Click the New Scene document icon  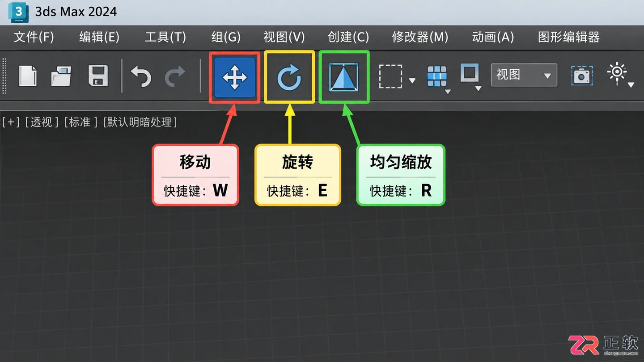[x=28, y=76]
